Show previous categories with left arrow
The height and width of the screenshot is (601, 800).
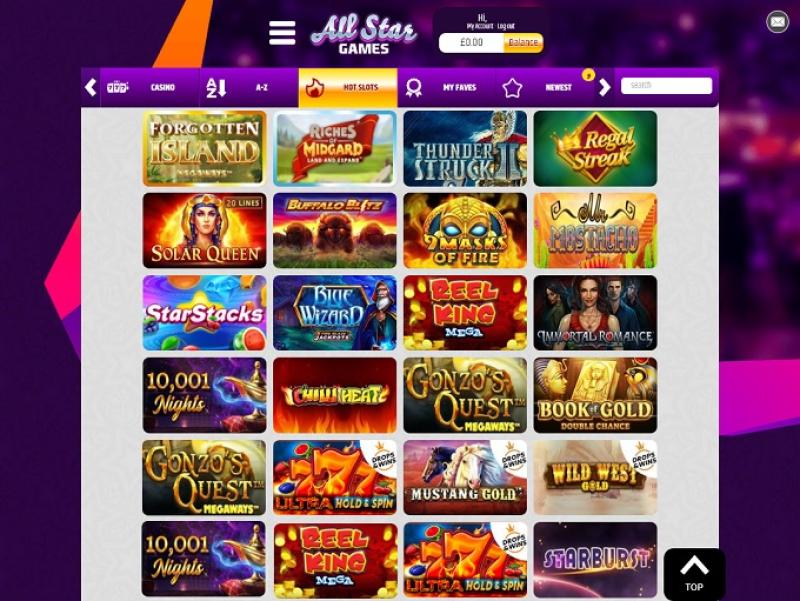pyautogui.click(x=90, y=87)
